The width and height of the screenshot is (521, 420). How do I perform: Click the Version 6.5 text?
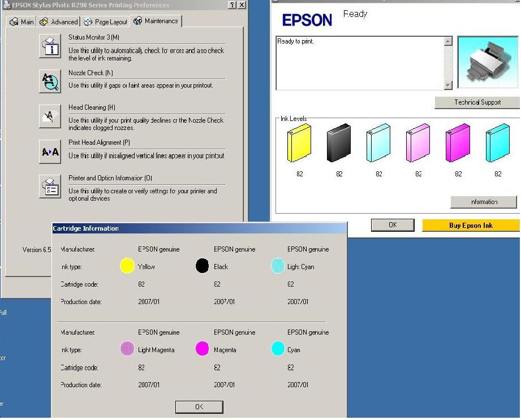point(37,250)
